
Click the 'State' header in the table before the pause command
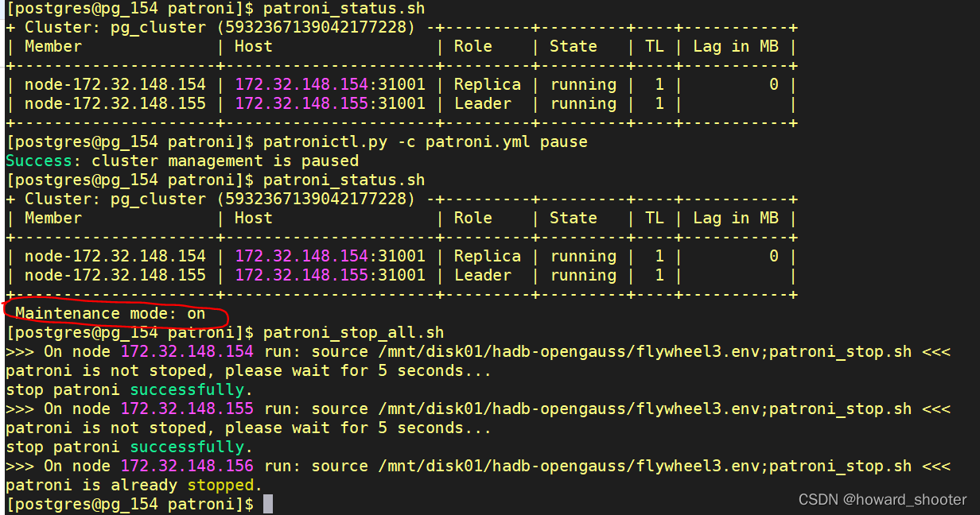pyautogui.click(x=574, y=47)
